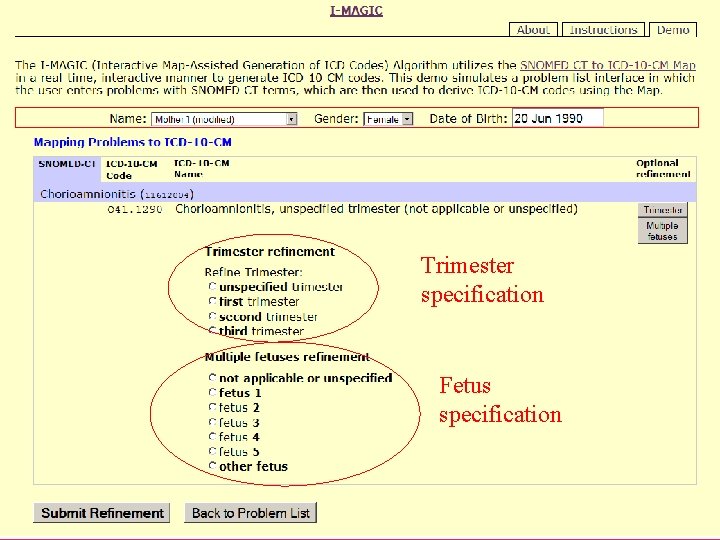
Task: Click the Mapping Problems to ICD-10-CM heading
Action: pos(133,142)
